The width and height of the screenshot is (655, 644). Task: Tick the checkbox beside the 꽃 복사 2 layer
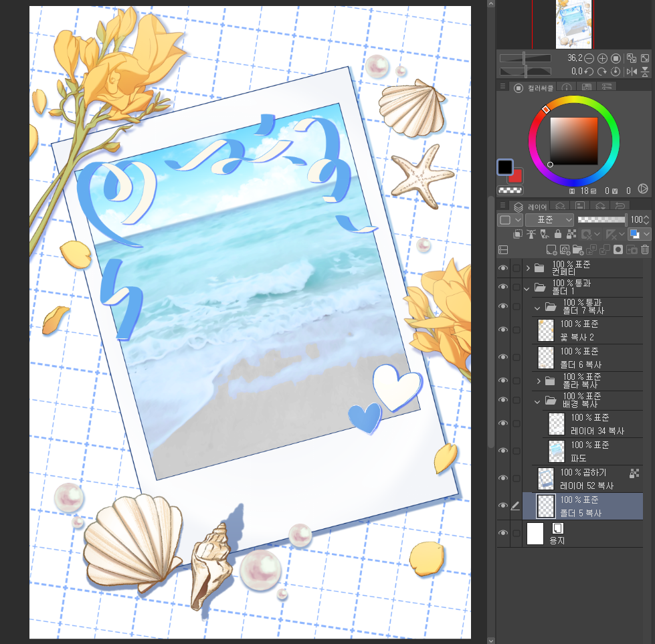click(x=517, y=330)
